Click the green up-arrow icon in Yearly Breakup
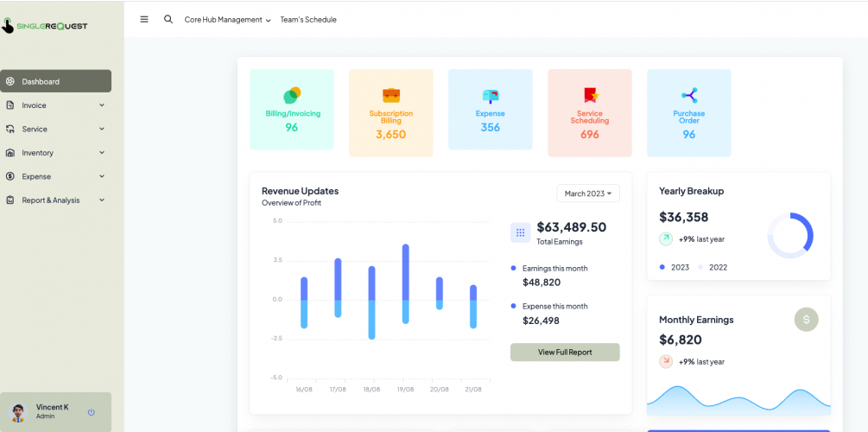Screen dimensions: 868x432 [x=666, y=238]
